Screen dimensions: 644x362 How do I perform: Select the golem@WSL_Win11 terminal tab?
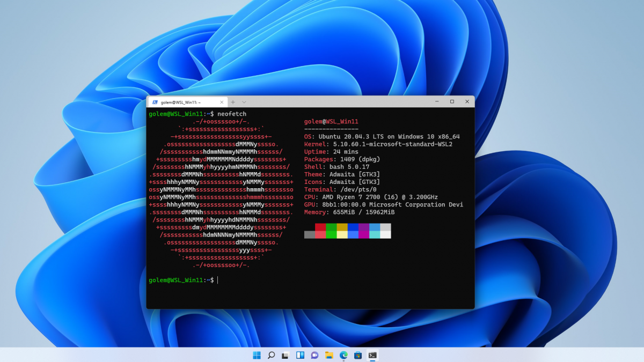(x=180, y=102)
